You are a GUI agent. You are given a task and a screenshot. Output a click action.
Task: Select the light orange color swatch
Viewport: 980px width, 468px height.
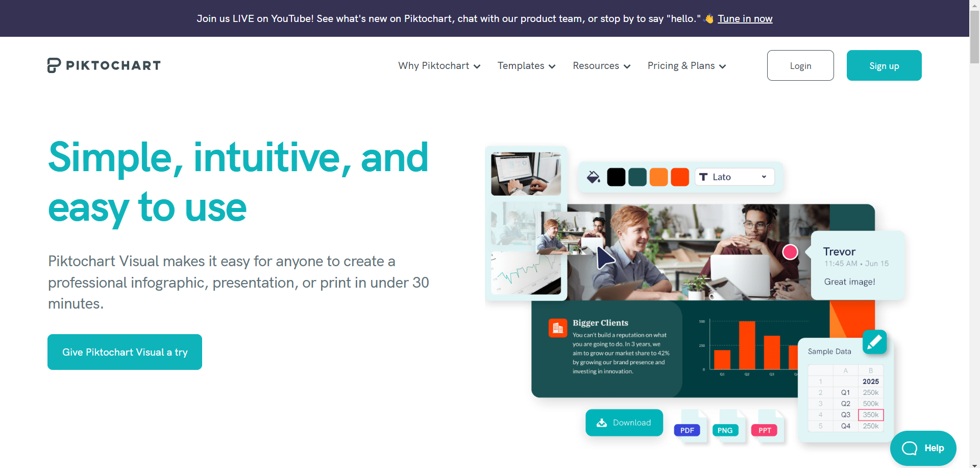[x=658, y=177]
